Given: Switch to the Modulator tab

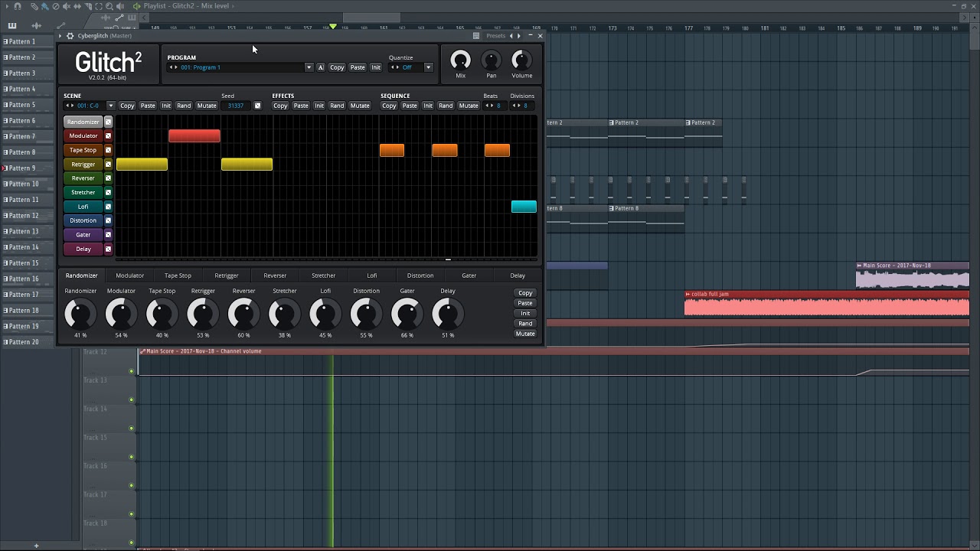Looking at the screenshot, I should tap(129, 275).
